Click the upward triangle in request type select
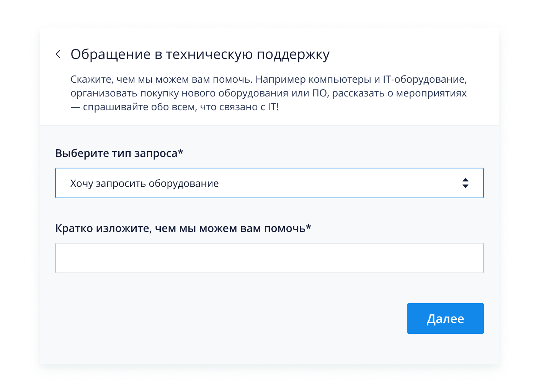539x392 pixels. pyautogui.click(x=465, y=180)
